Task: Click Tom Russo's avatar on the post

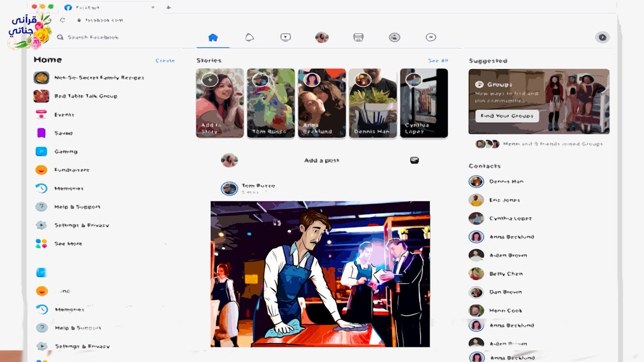Action: coord(229,189)
